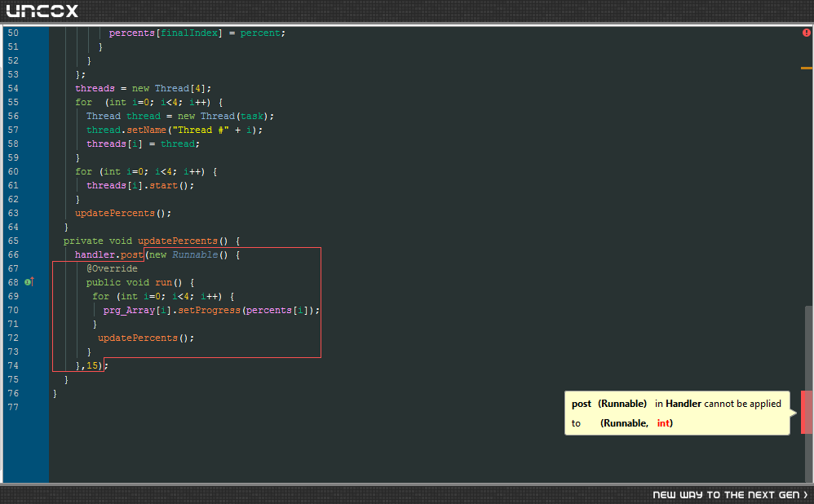814x504 pixels.
Task: Click line number 54 in gutter
Action: pos(13,88)
